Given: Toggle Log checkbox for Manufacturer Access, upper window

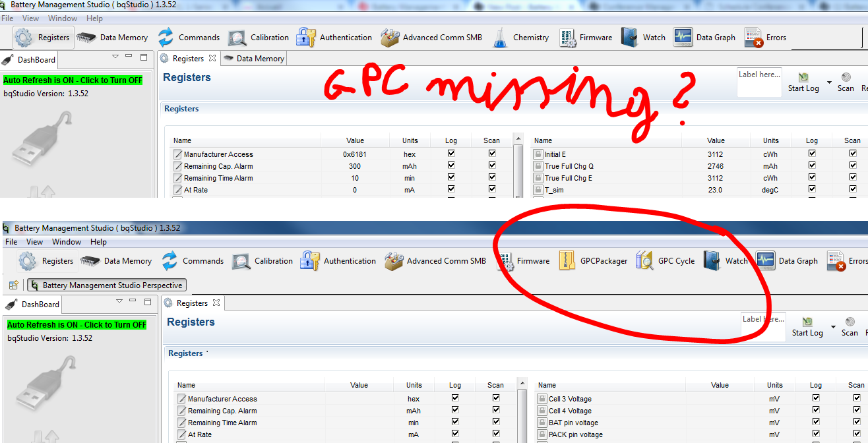Looking at the screenshot, I should (451, 154).
